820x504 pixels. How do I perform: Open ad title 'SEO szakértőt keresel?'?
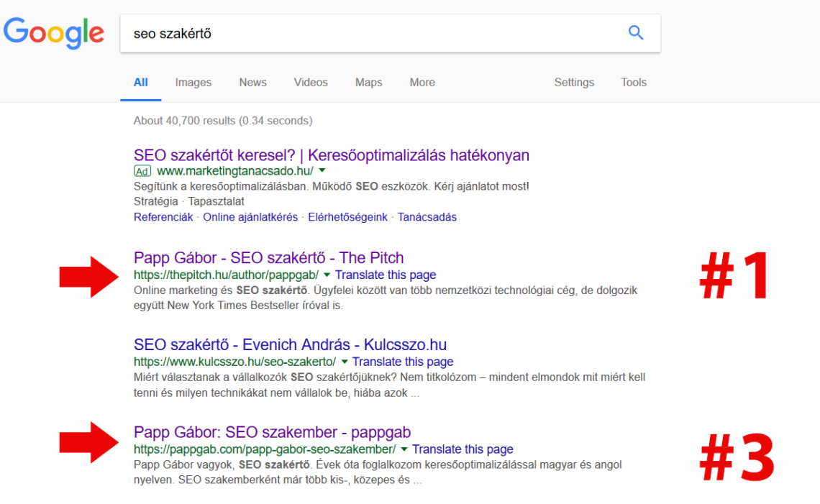(331, 155)
